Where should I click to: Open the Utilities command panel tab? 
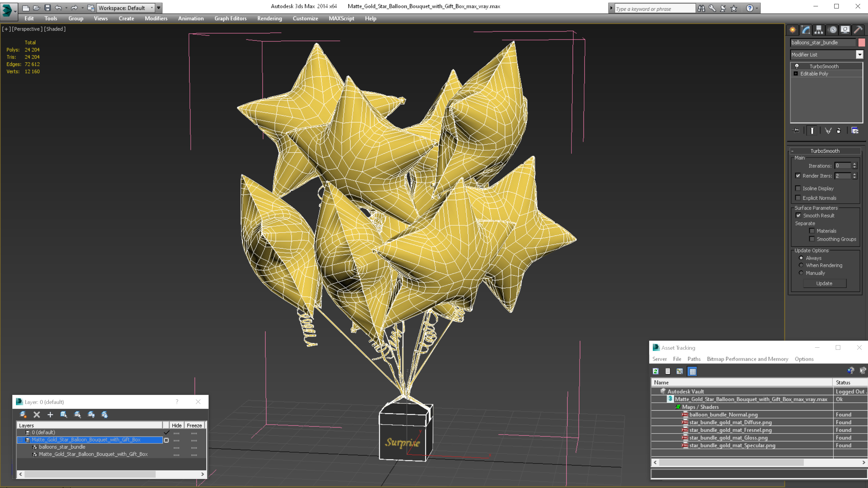(858, 30)
